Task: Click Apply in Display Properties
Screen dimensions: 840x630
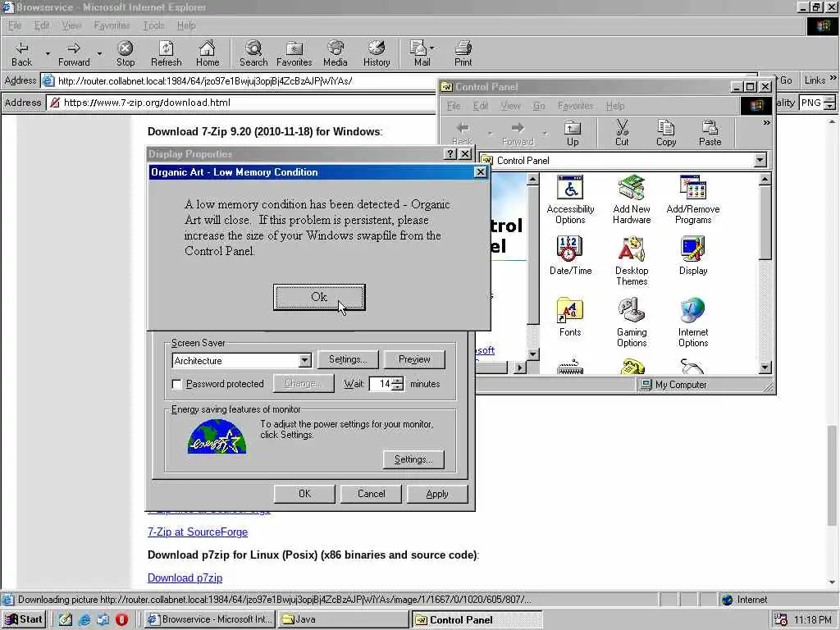Action: pos(437,494)
